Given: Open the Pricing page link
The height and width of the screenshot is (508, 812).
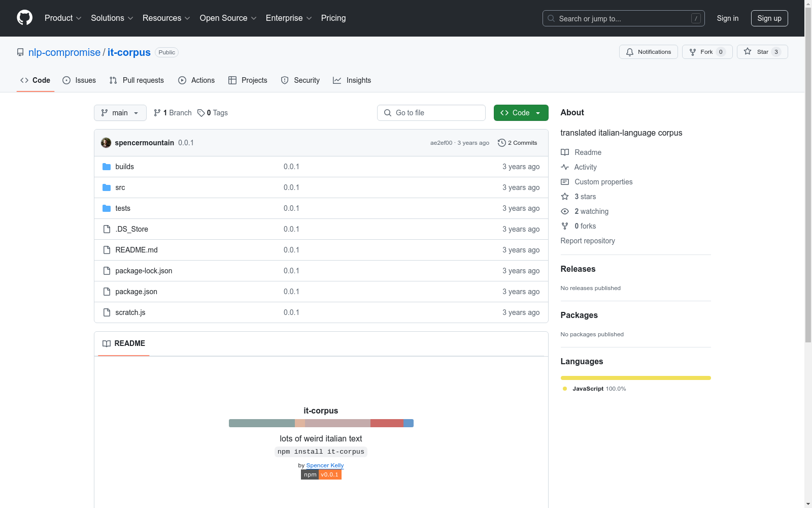Looking at the screenshot, I should click(333, 18).
